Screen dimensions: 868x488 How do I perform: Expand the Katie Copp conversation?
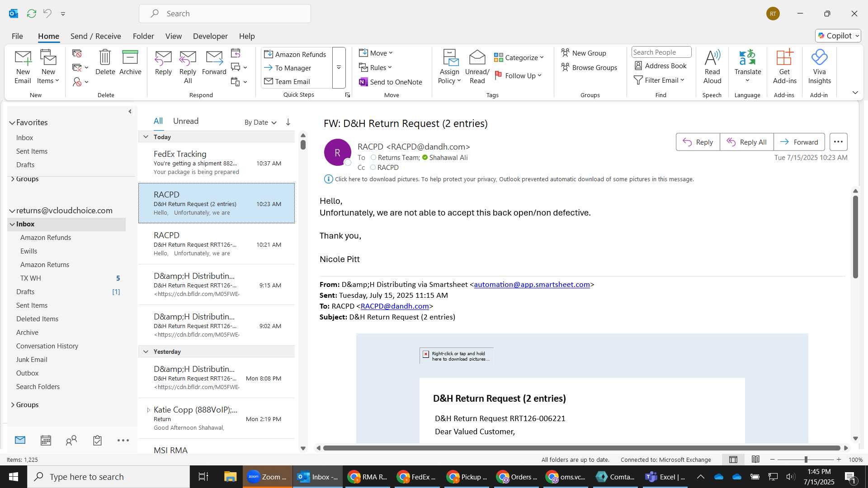point(148,410)
